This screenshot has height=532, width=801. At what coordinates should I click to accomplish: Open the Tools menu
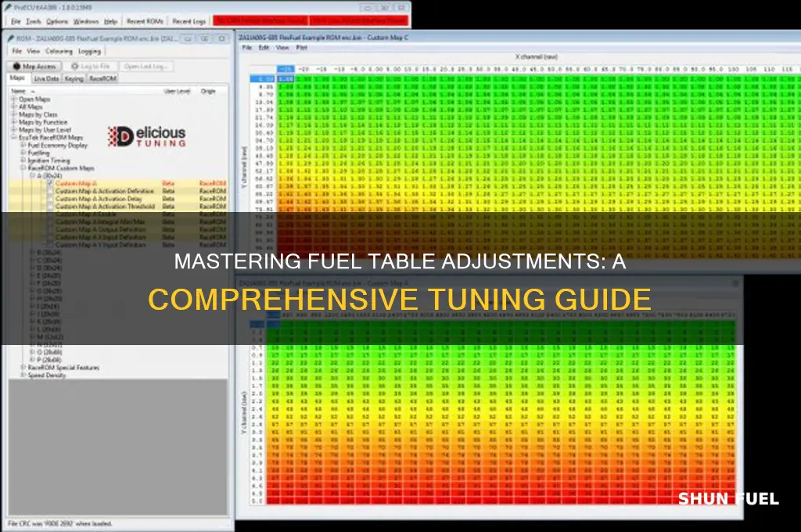33,21
